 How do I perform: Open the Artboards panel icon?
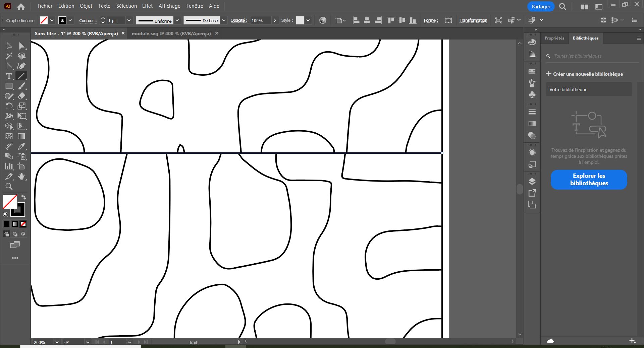tap(532, 205)
